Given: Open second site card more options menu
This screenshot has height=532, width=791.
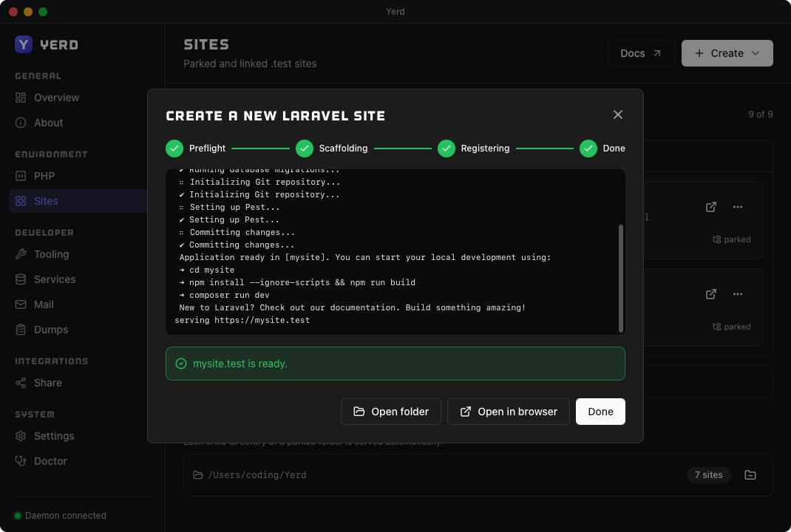Looking at the screenshot, I should pos(738,294).
